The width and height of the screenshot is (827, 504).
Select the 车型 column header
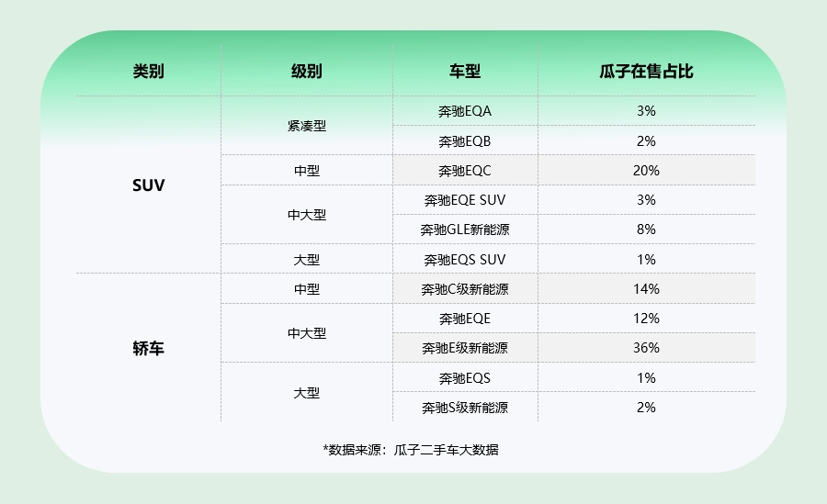pyautogui.click(x=465, y=72)
